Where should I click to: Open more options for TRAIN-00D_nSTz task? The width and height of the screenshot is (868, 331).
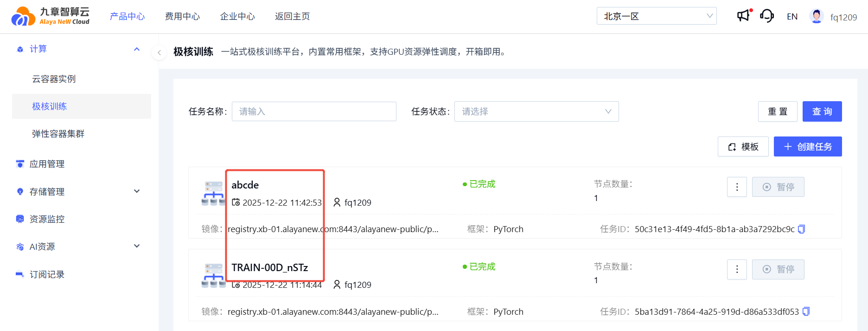pos(737,269)
